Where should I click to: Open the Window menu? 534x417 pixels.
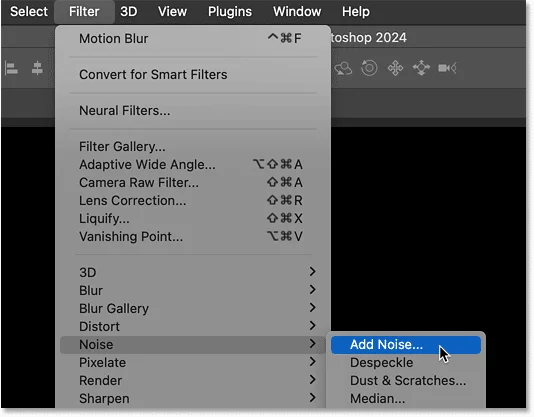coord(297,12)
